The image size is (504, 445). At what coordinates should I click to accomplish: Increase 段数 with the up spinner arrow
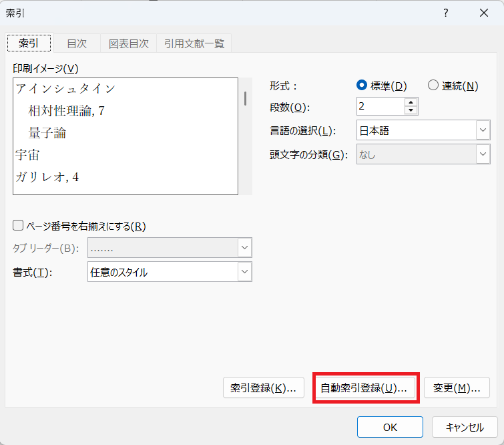[411, 102]
